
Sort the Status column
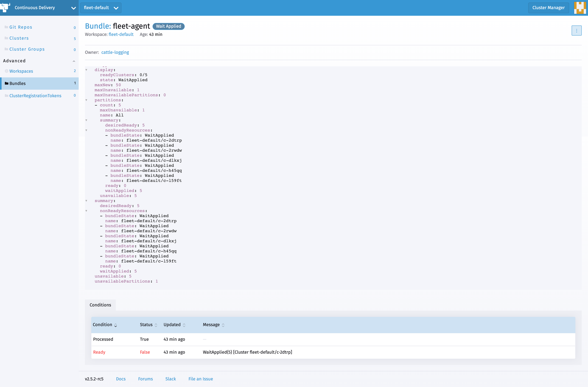coord(156,325)
